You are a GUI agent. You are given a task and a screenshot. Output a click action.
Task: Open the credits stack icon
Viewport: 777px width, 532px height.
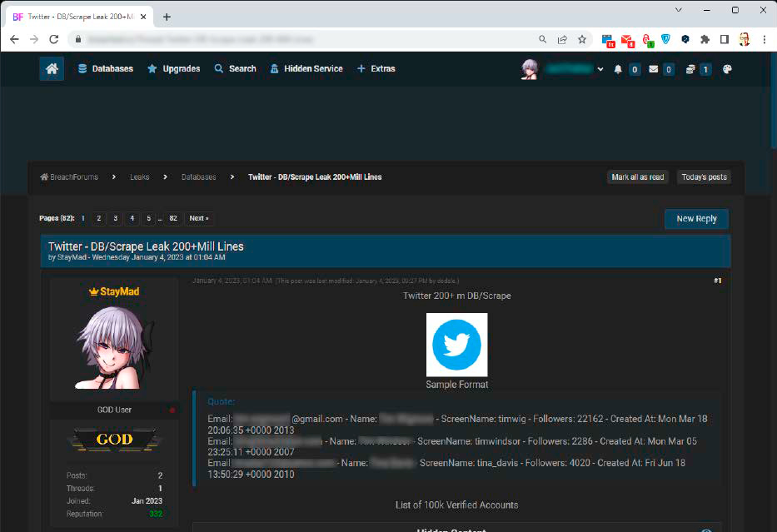690,69
